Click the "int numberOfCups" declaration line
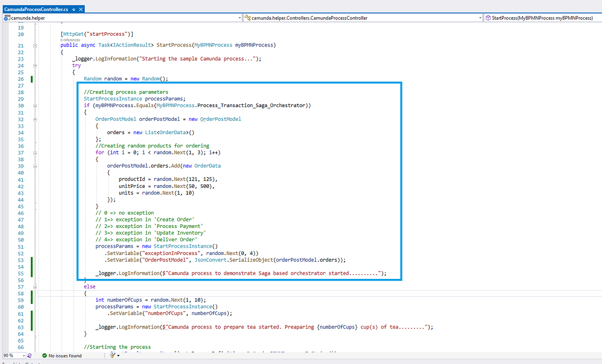This screenshot has height=364, width=602. click(151, 300)
